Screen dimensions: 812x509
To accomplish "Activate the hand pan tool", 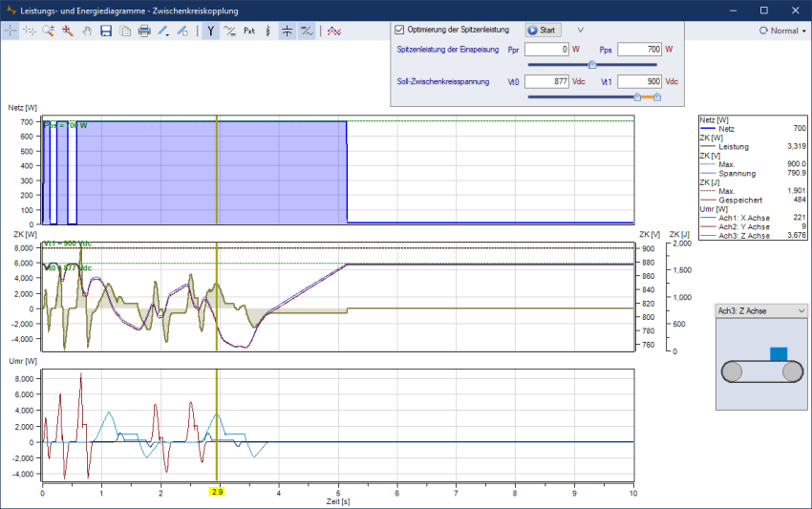I will (x=86, y=31).
